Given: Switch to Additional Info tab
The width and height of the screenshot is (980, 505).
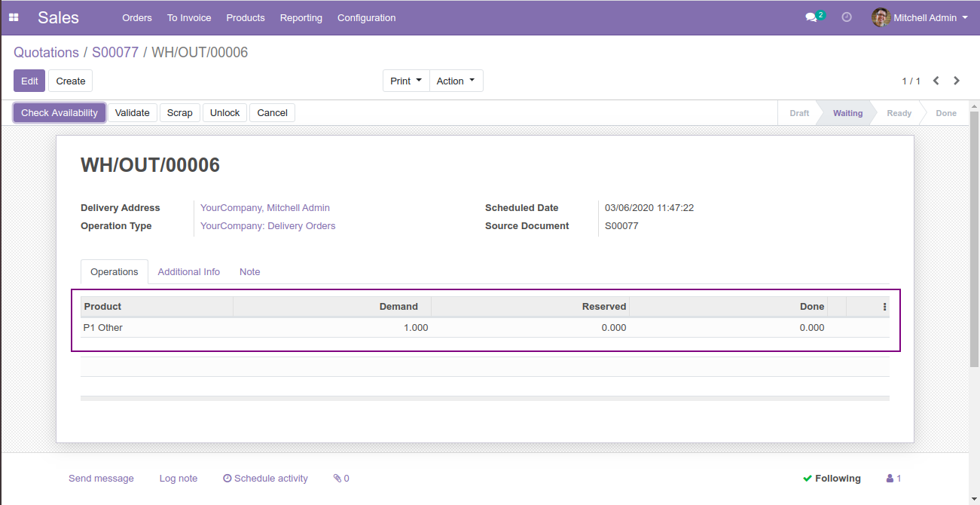Looking at the screenshot, I should pos(189,272).
